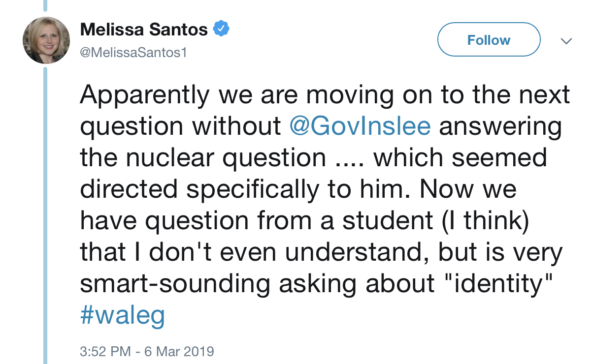Viewport: 593px width, 364px height.
Task: Click the tweet's first line starting 'Apparently'
Action: [325, 94]
